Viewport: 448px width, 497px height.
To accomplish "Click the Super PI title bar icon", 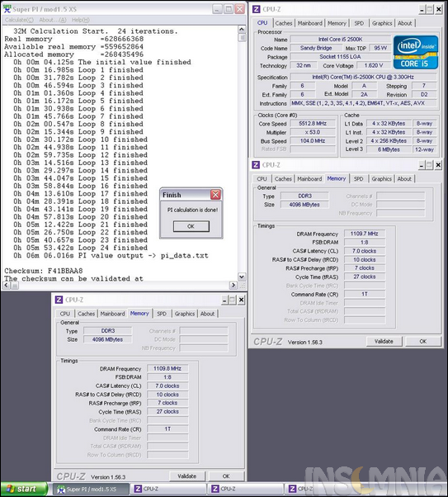I will (7, 9).
